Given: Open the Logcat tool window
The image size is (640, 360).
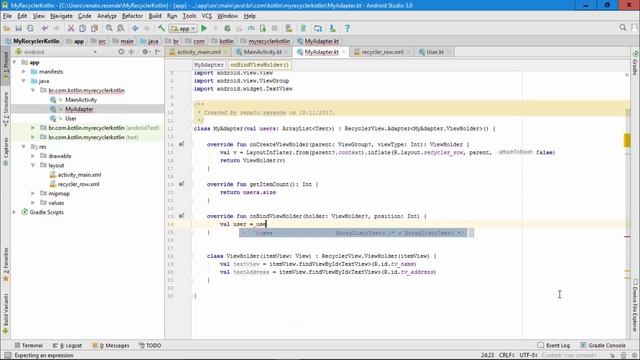Looking at the screenshot, I should click(67, 345).
